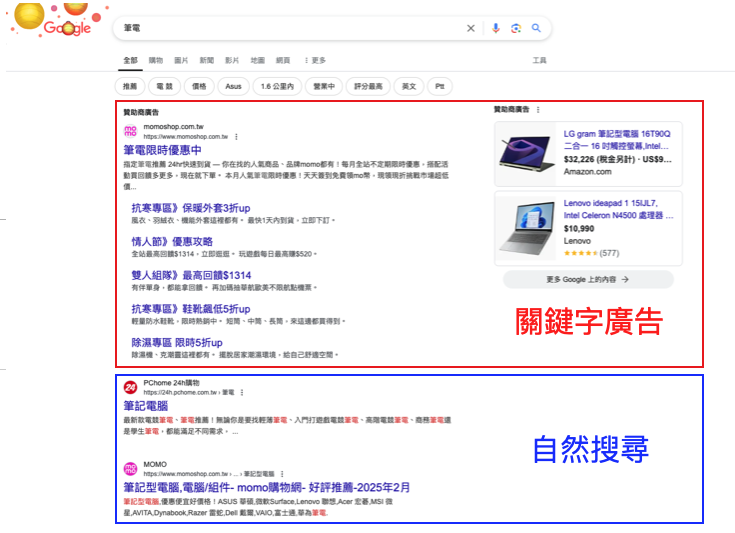Apply the 英文 filter chip
The image size is (735, 533).
click(x=409, y=86)
